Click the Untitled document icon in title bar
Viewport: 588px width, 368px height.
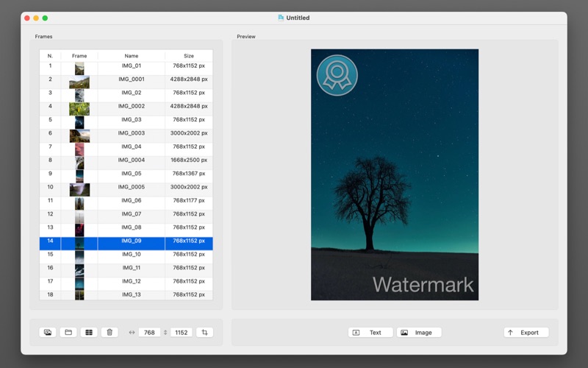(x=281, y=18)
